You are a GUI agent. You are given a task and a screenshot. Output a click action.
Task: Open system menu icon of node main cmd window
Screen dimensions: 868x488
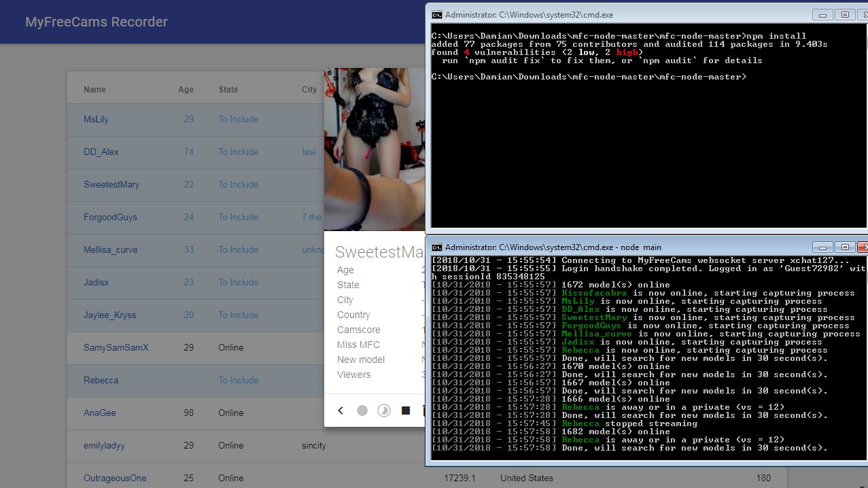click(437, 247)
